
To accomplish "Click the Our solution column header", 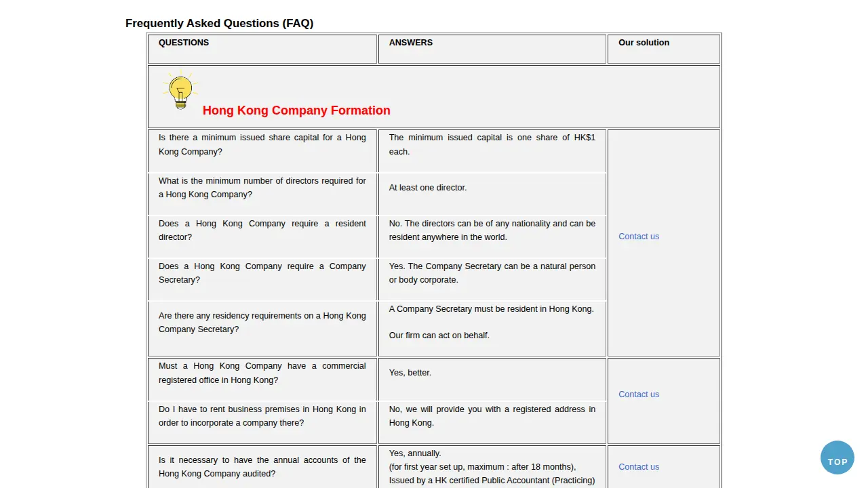I will click(x=644, y=43).
